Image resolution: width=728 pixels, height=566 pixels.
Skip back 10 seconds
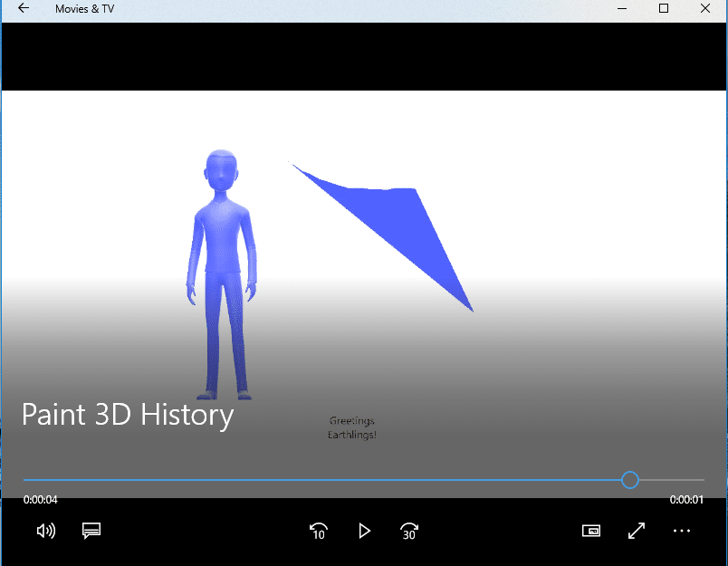[319, 532]
